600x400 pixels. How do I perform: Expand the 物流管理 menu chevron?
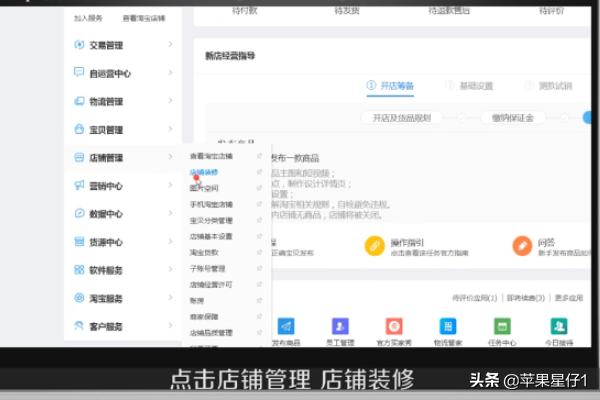point(170,101)
